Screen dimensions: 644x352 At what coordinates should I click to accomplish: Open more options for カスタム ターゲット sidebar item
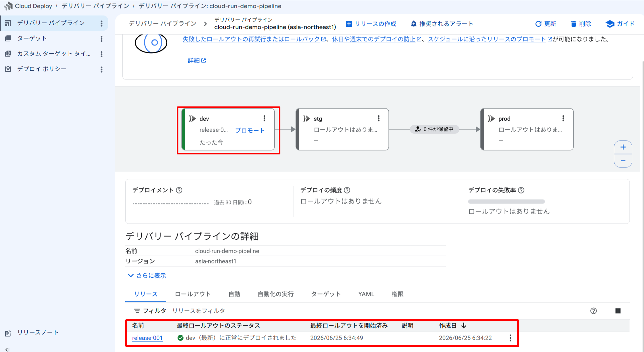click(x=101, y=54)
